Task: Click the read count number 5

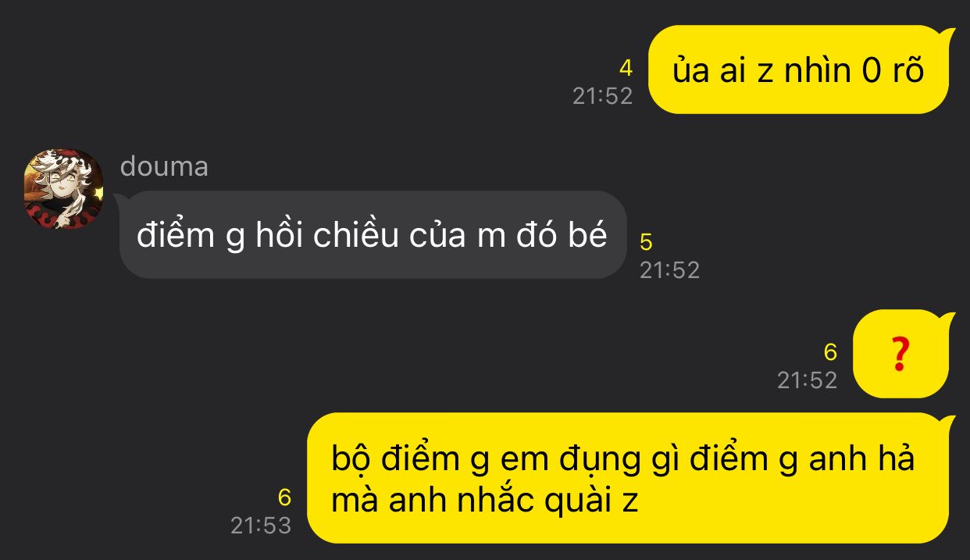Action: (646, 242)
